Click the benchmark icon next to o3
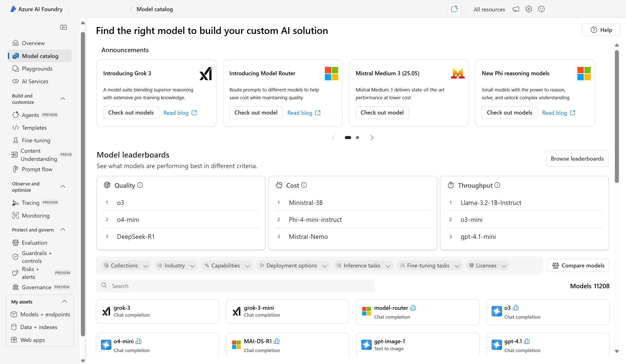This screenshot has width=626, height=364. coord(515,308)
